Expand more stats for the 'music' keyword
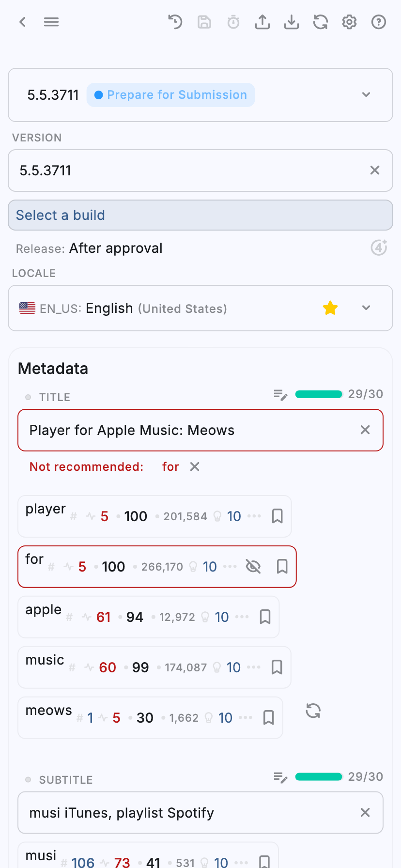 point(254,667)
